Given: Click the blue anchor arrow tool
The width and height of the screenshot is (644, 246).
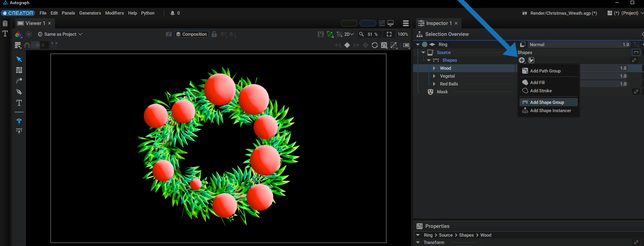Looking at the screenshot, I should tap(19, 121).
